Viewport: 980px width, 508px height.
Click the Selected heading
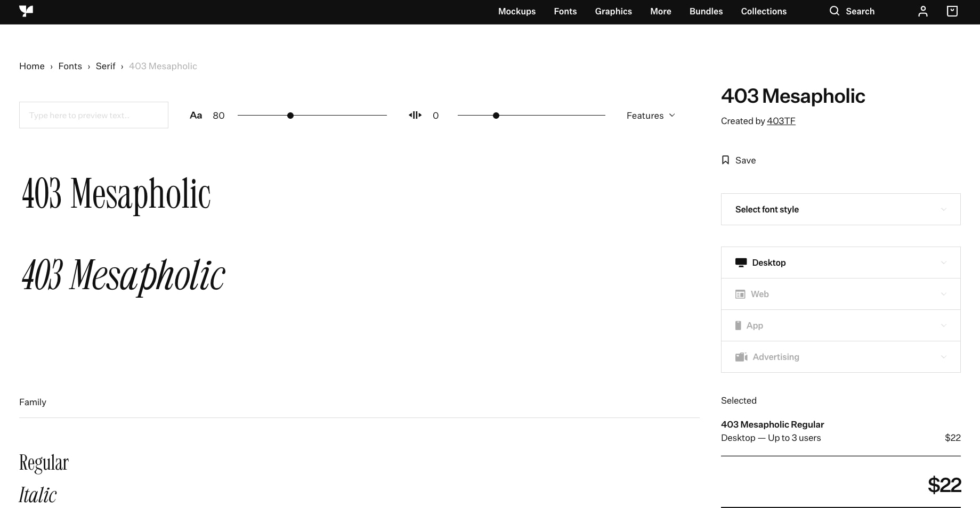[739, 400]
